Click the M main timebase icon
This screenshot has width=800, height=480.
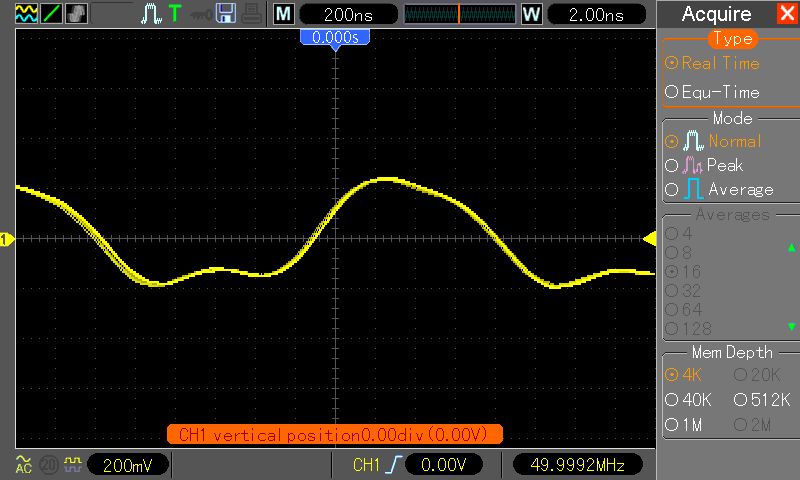click(x=284, y=14)
